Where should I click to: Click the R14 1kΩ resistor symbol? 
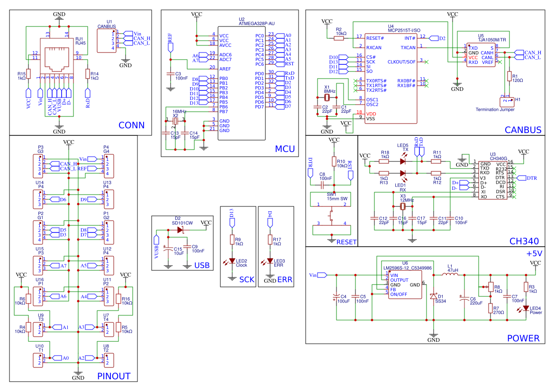point(88,74)
